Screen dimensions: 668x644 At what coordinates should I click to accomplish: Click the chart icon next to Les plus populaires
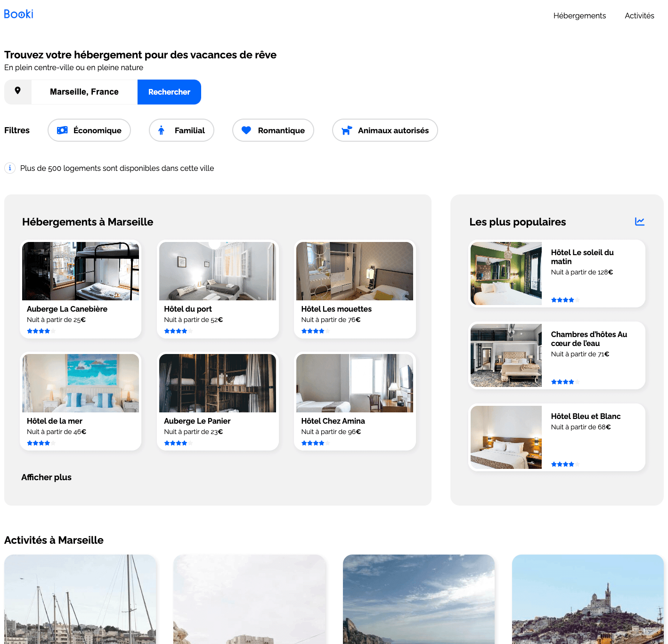pyautogui.click(x=640, y=221)
